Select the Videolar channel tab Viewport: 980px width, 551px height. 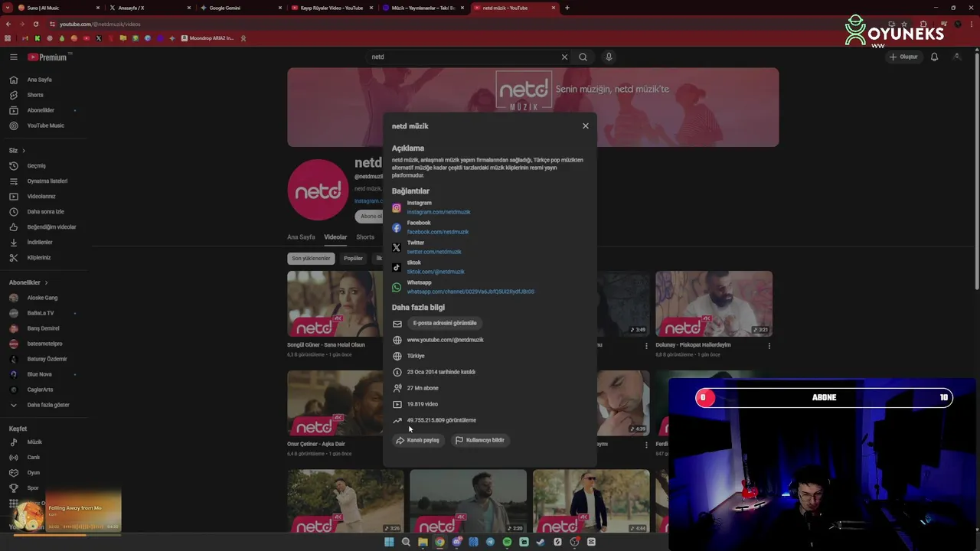point(335,237)
